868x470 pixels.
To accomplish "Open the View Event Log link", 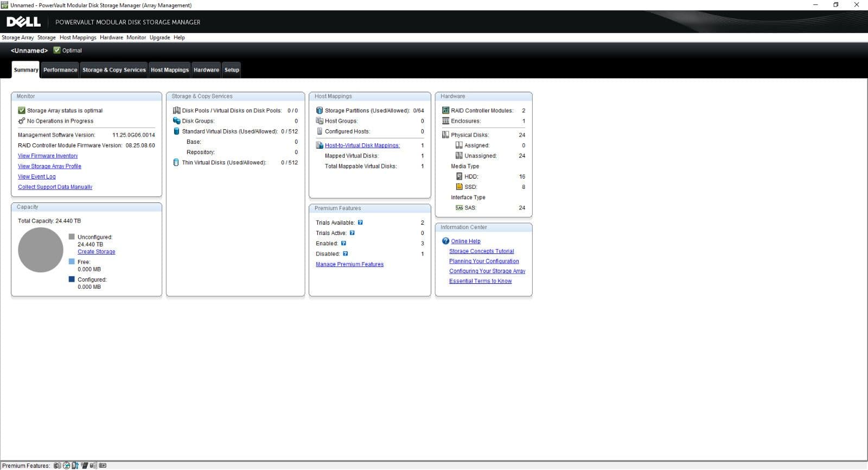I will click(37, 176).
